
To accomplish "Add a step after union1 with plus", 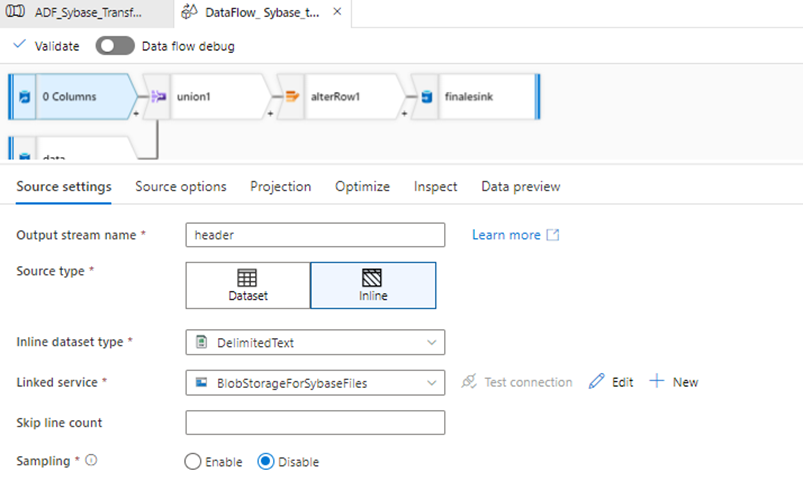I will pyautogui.click(x=270, y=113).
